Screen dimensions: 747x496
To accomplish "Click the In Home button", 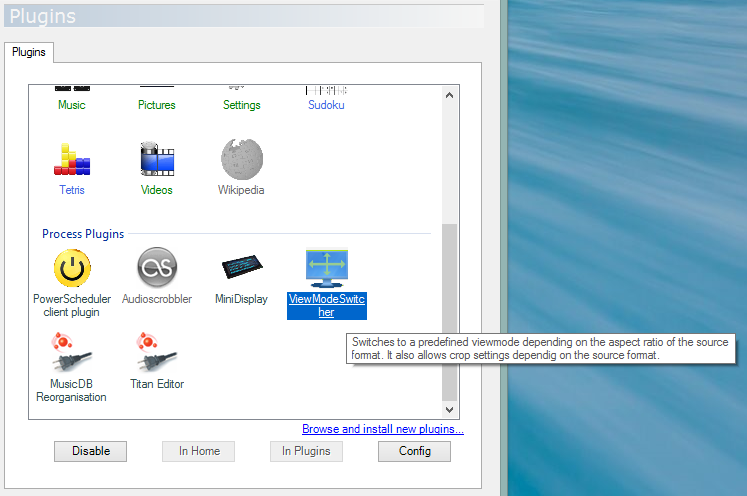I will coord(199,451).
